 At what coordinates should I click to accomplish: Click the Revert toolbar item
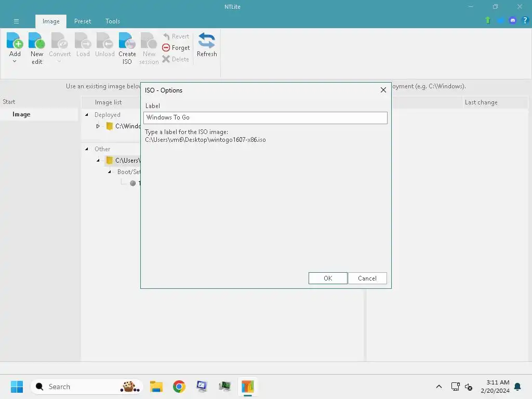click(176, 36)
